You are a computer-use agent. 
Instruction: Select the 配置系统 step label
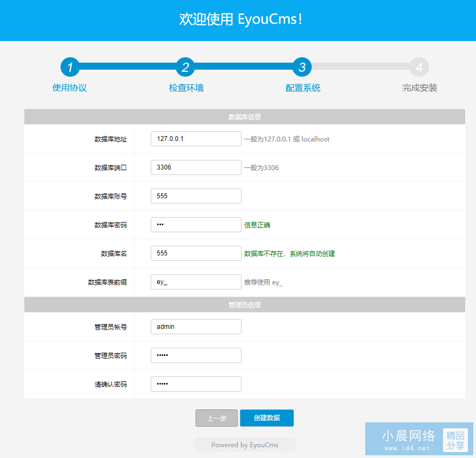coord(303,88)
